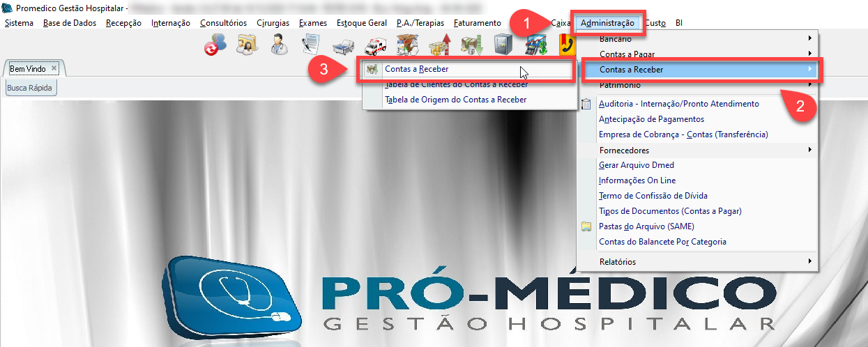The height and width of the screenshot is (347, 868).
Task: Click the supply box stock toolbar icon
Action: click(407, 45)
